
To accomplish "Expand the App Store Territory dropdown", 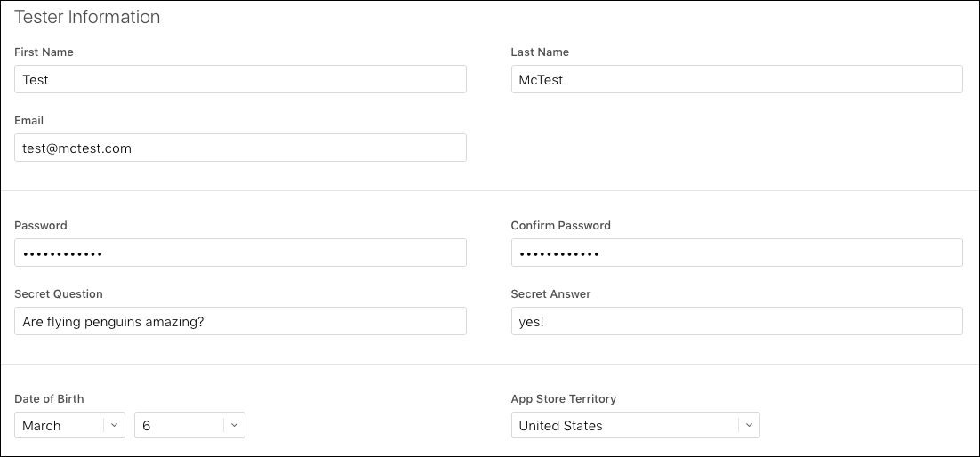I will tap(636, 425).
